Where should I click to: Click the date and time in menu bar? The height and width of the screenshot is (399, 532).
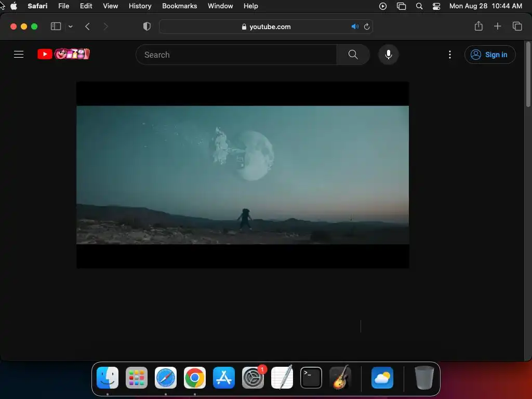point(486,6)
